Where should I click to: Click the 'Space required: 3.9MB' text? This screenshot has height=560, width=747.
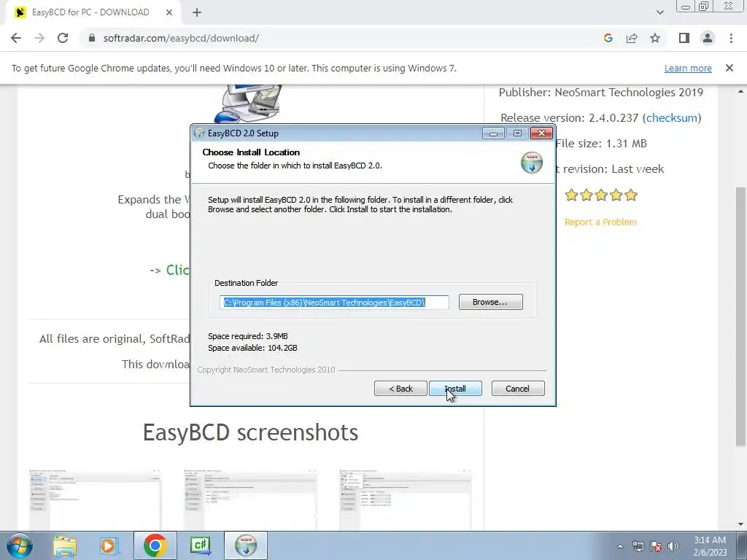(x=248, y=336)
